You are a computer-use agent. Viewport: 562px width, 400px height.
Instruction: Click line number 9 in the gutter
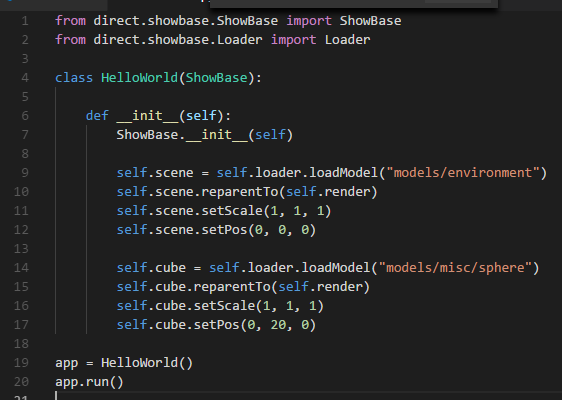point(25,173)
